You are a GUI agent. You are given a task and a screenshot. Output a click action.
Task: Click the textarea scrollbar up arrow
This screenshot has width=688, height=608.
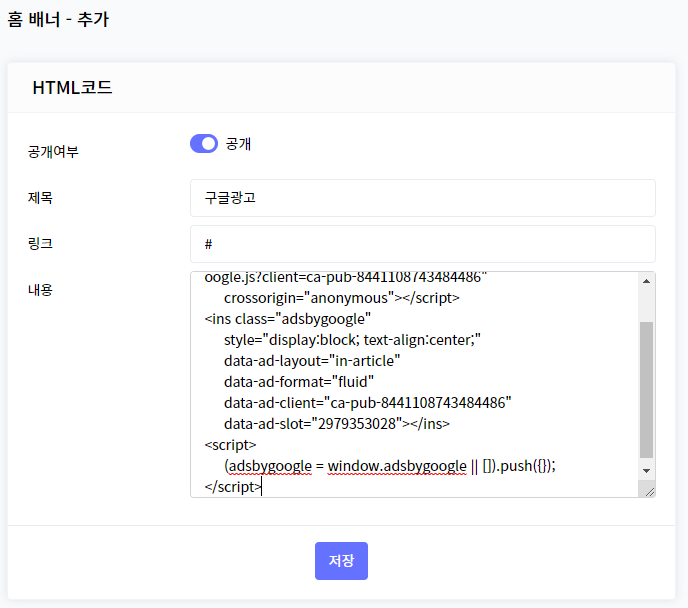(646, 281)
